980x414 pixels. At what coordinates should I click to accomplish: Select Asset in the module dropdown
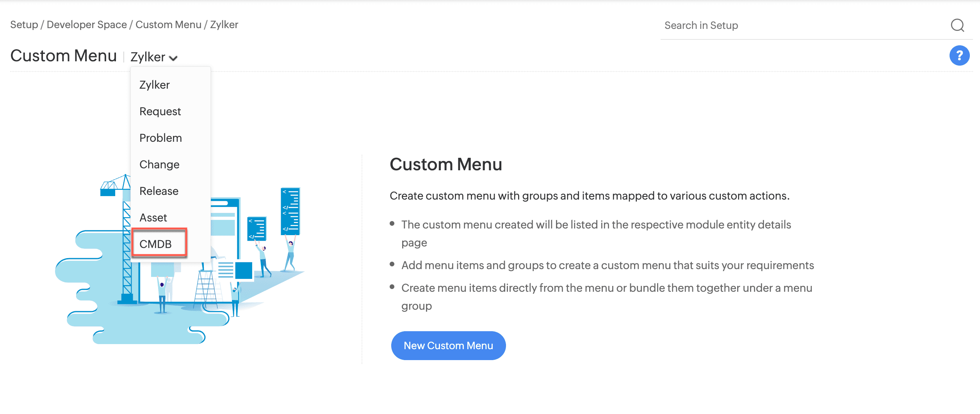153,217
